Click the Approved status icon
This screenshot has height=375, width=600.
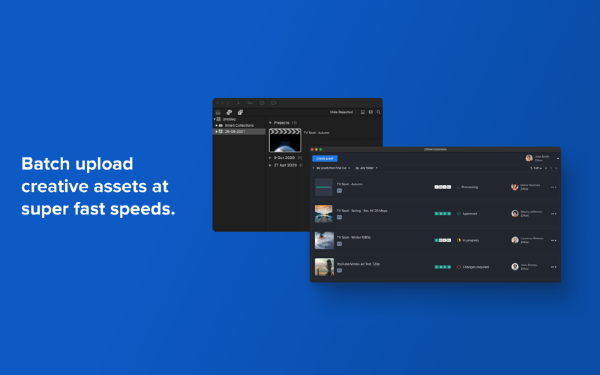(459, 214)
